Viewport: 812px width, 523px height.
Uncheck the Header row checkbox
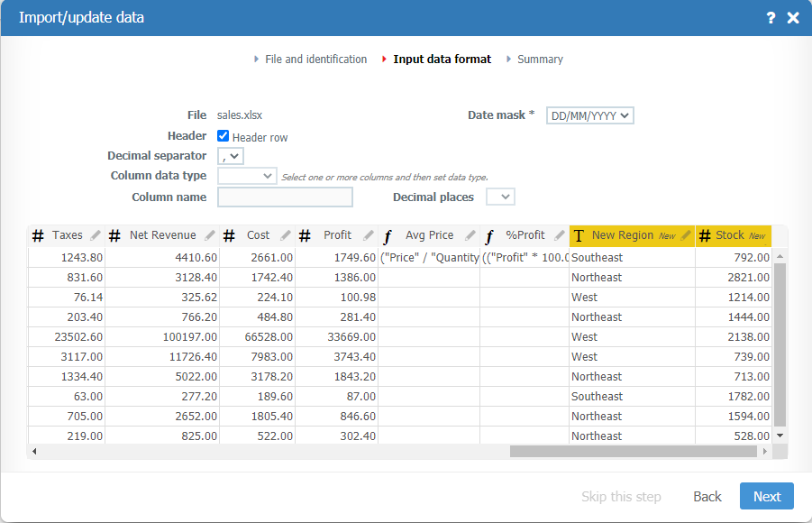coord(224,136)
